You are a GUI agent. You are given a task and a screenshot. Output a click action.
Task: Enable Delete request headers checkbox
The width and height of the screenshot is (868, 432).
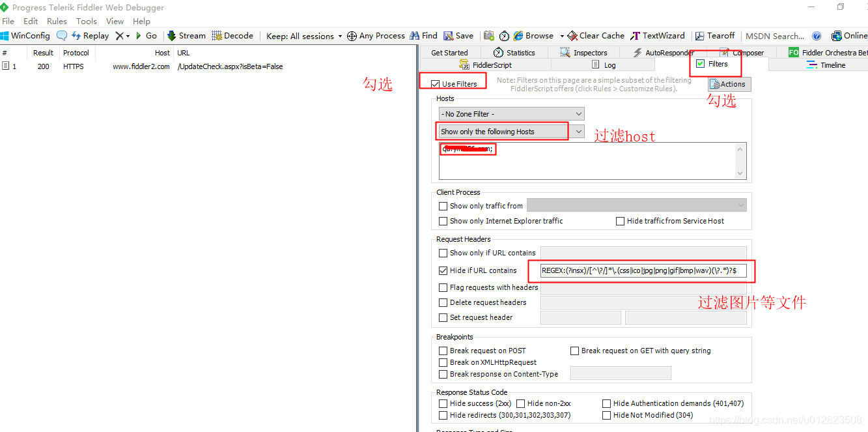[443, 302]
